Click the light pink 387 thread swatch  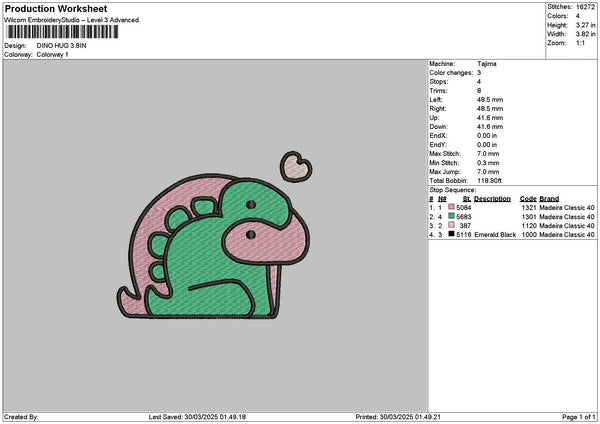[453, 226]
